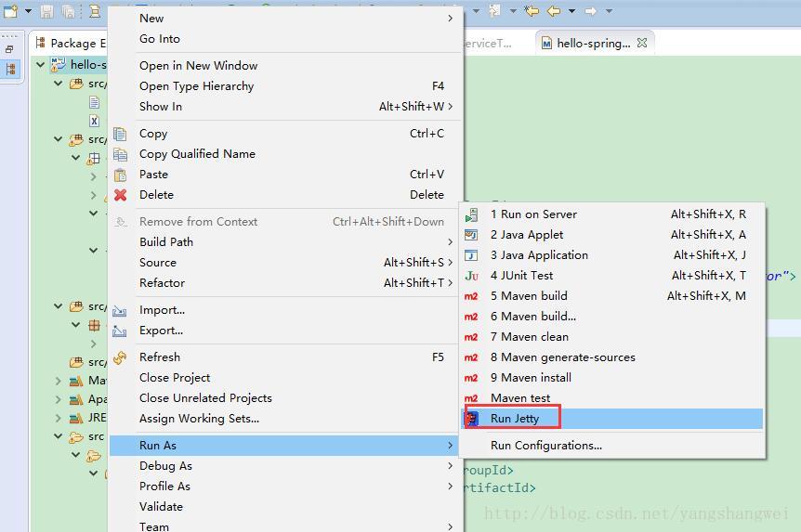
Task: Select 6 Maven build... entry
Action: 612,317
